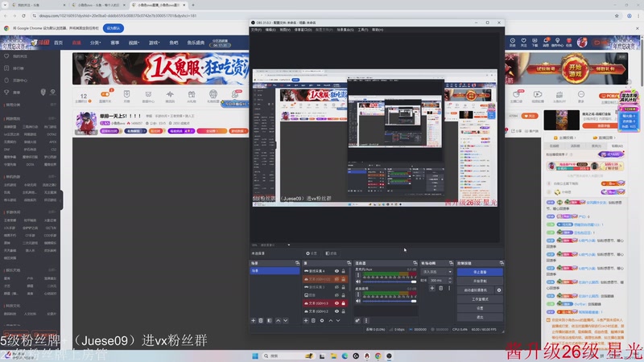Open 消息 messages icon in Douyu header

pos(547,42)
